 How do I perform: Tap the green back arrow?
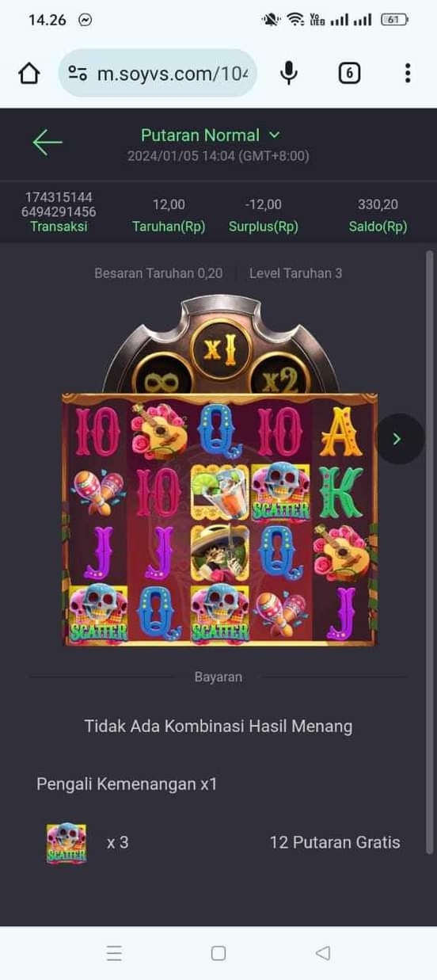click(x=47, y=142)
